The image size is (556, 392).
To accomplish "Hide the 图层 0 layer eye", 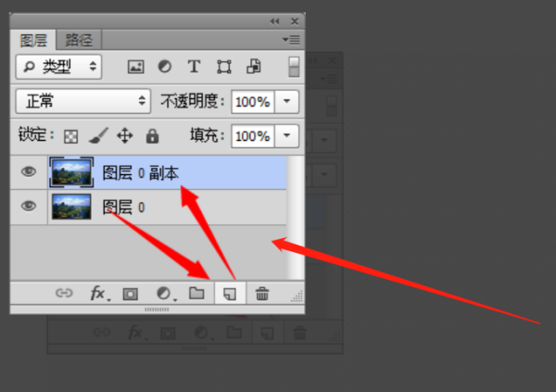I will 29,206.
